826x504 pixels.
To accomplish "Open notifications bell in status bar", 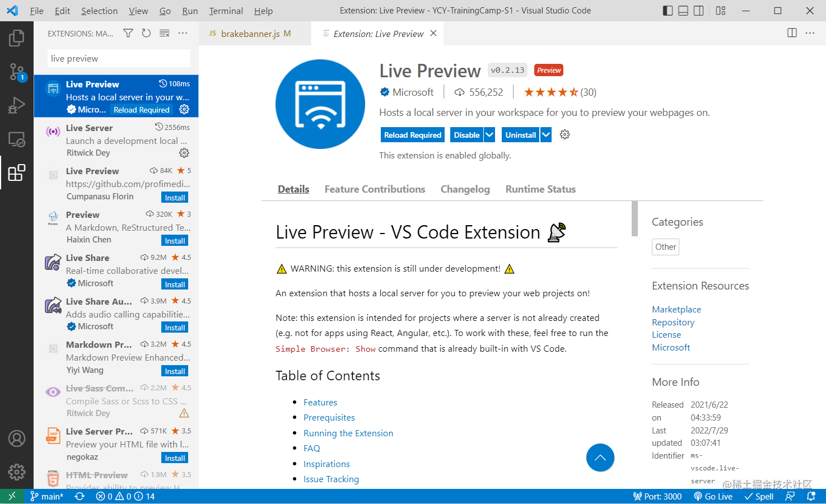I will (811, 496).
